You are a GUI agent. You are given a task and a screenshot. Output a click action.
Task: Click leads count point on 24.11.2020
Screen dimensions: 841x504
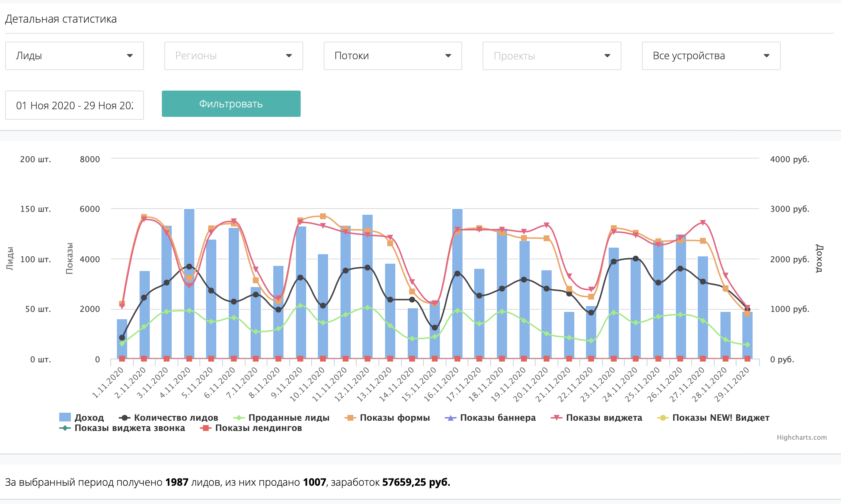coord(636,259)
